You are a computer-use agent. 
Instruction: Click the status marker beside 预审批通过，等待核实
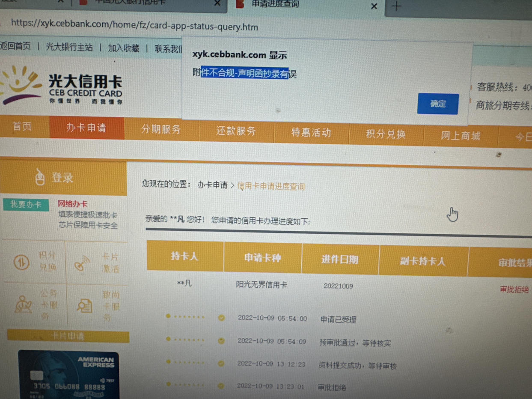pyautogui.click(x=221, y=341)
